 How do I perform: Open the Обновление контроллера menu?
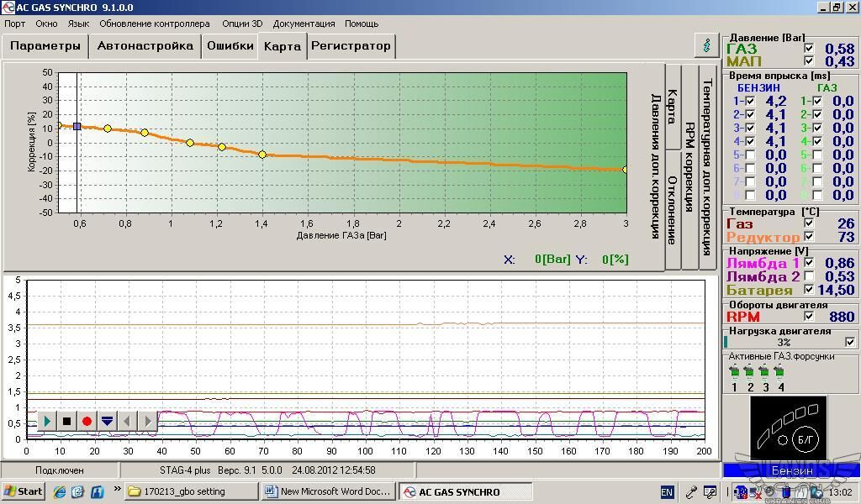tap(155, 24)
